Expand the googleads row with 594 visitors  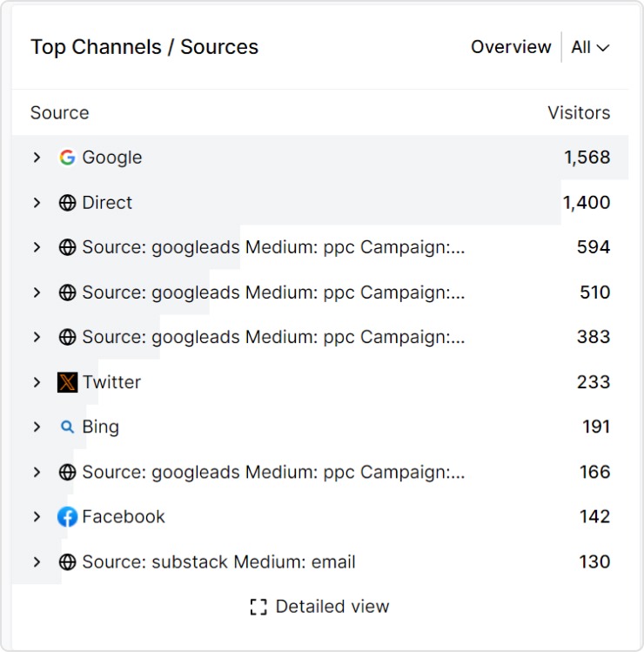tap(37, 247)
